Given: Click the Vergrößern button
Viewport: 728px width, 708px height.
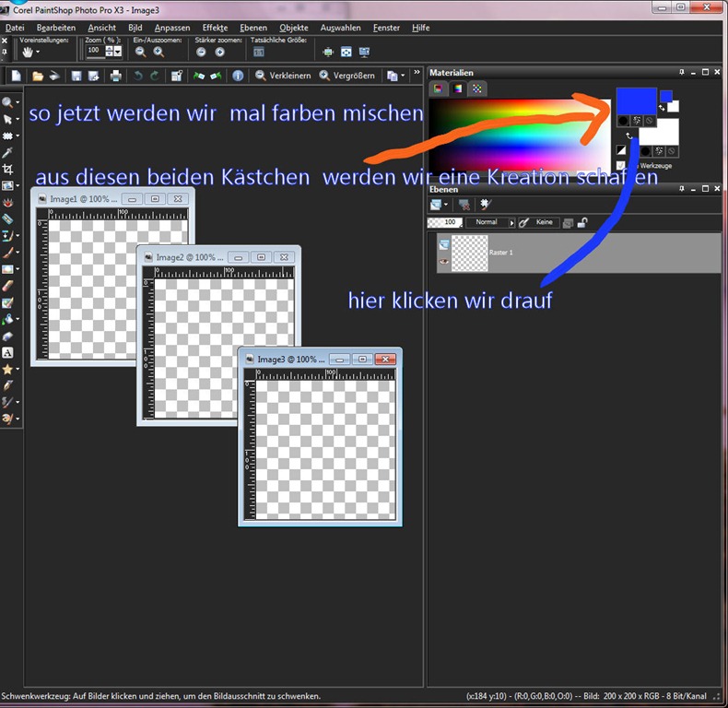Looking at the screenshot, I should [346, 76].
